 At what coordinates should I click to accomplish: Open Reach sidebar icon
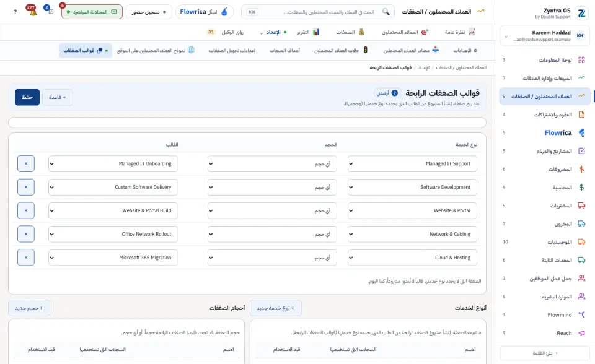point(581,333)
